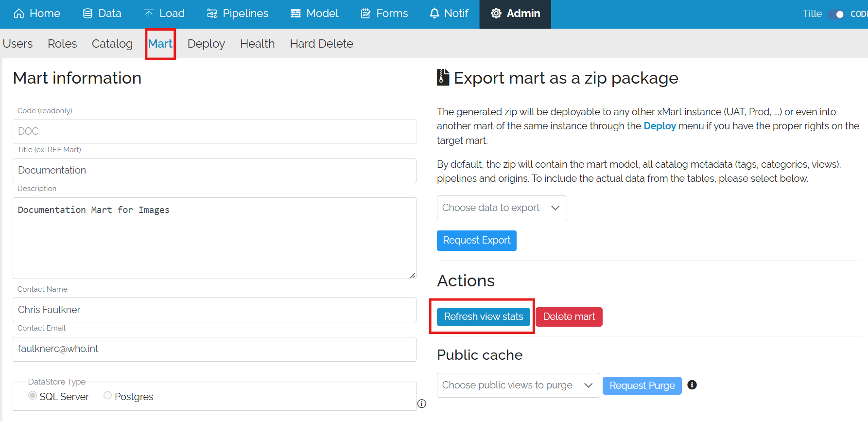Open Forms in top navigation
This screenshot has width=868, height=421.
[384, 14]
